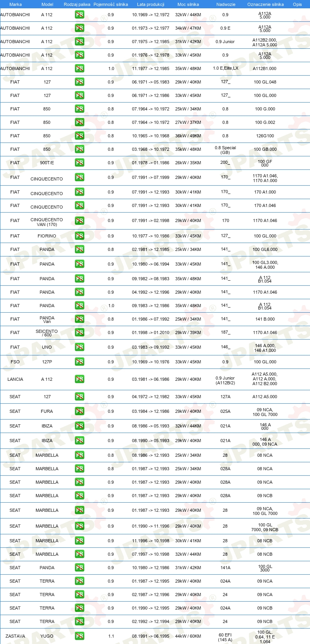This screenshot has height=644, width=310.
Task: Click the fuel icon for CINQUECENTO VAN (170)
Action: point(79,220)
